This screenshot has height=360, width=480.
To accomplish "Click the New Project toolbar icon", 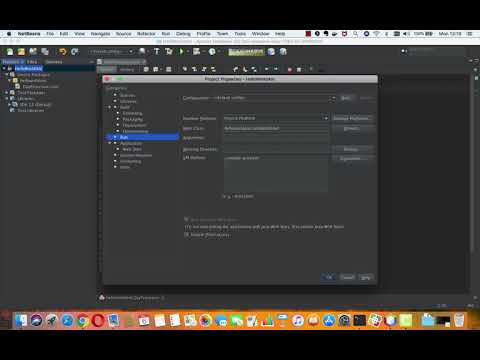I will [x=21, y=52].
